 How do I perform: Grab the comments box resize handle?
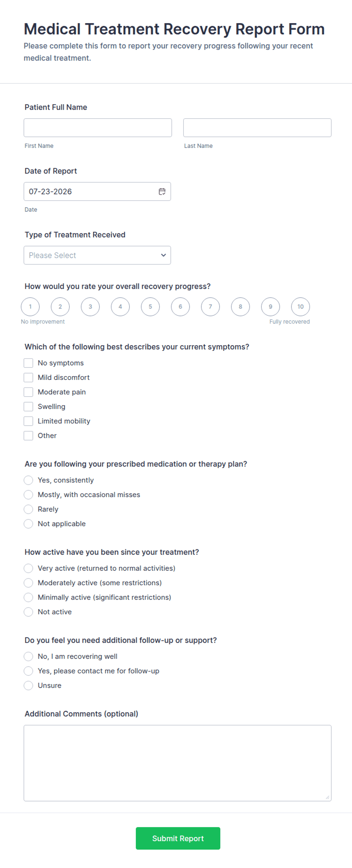328,797
